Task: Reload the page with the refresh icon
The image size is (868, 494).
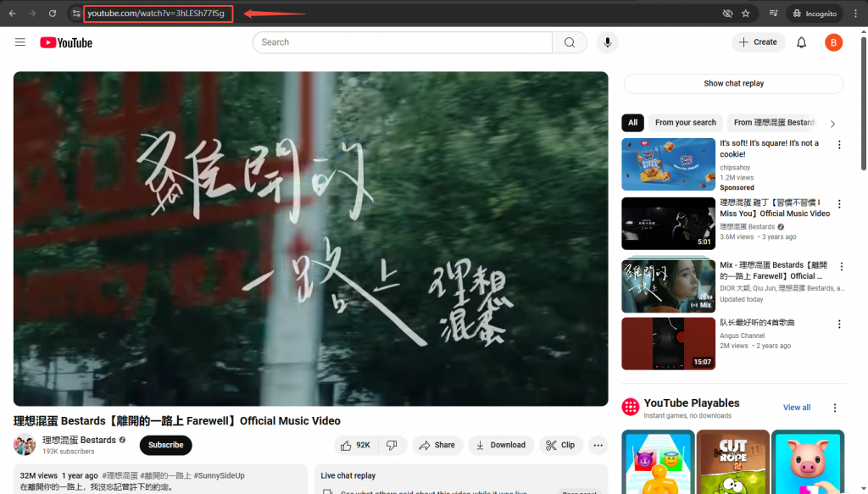Action: tap(52, 14)
